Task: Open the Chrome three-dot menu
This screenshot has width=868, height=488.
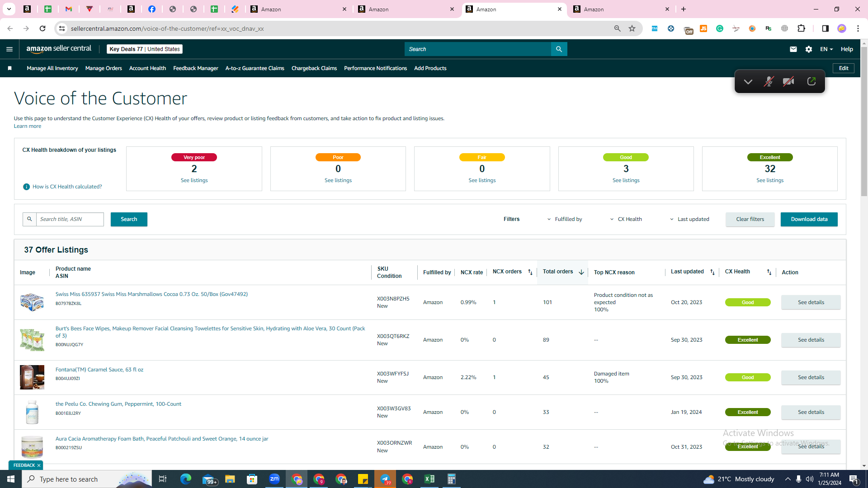Action: click(x=858, y=28)
